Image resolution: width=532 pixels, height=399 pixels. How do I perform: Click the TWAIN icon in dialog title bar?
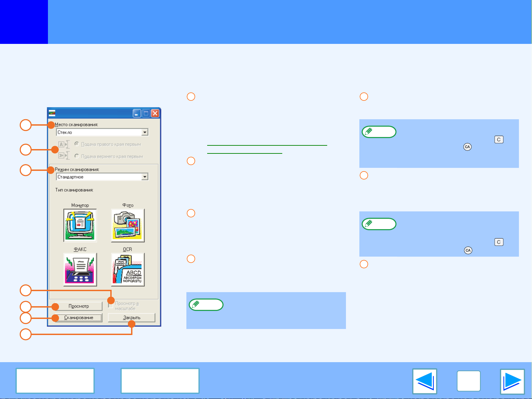pos(52,113)
